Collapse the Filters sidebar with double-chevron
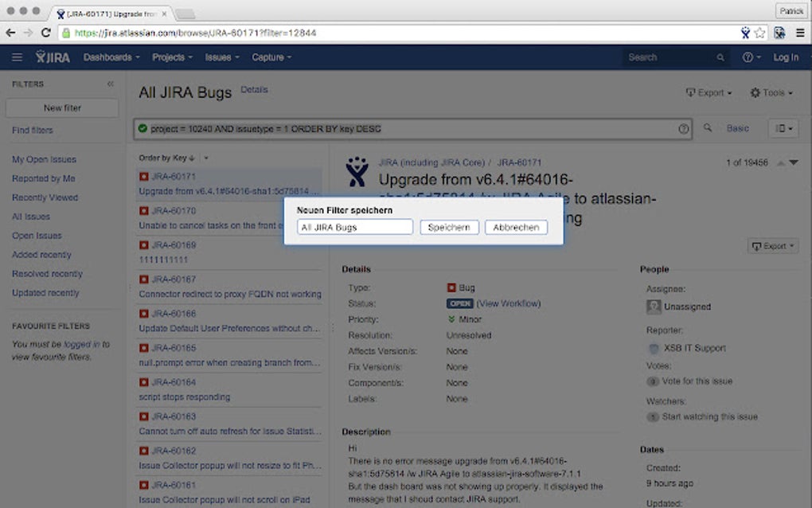Screen dimensions: 812x508 [110, 83]
